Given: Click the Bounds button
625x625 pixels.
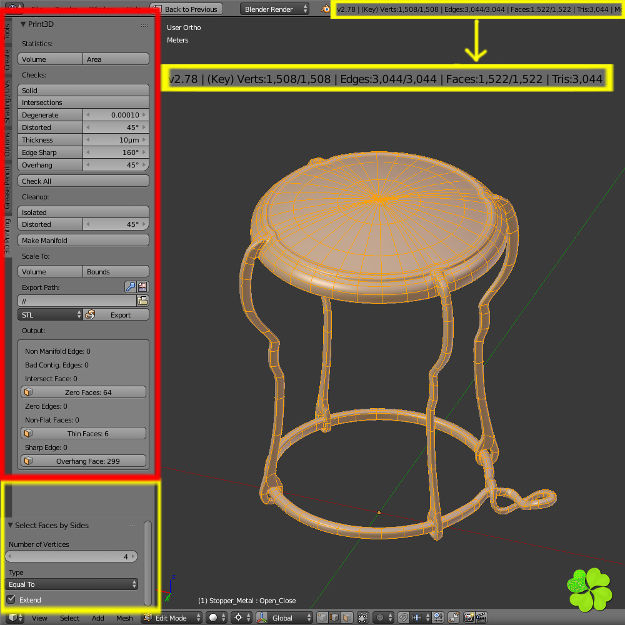Looking at the screenshot, I should point(116,271).
